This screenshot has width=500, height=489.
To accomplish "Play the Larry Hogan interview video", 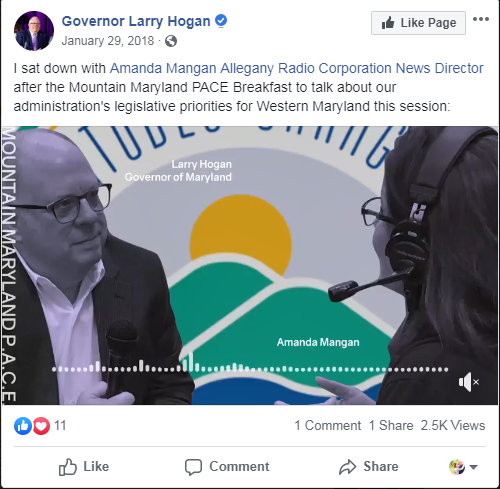I will point(249,265).
